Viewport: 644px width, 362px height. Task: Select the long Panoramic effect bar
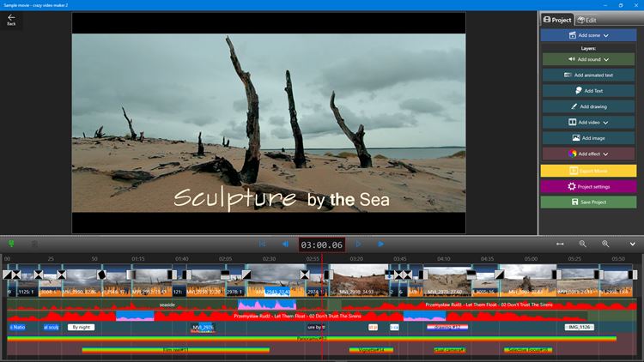312,339
